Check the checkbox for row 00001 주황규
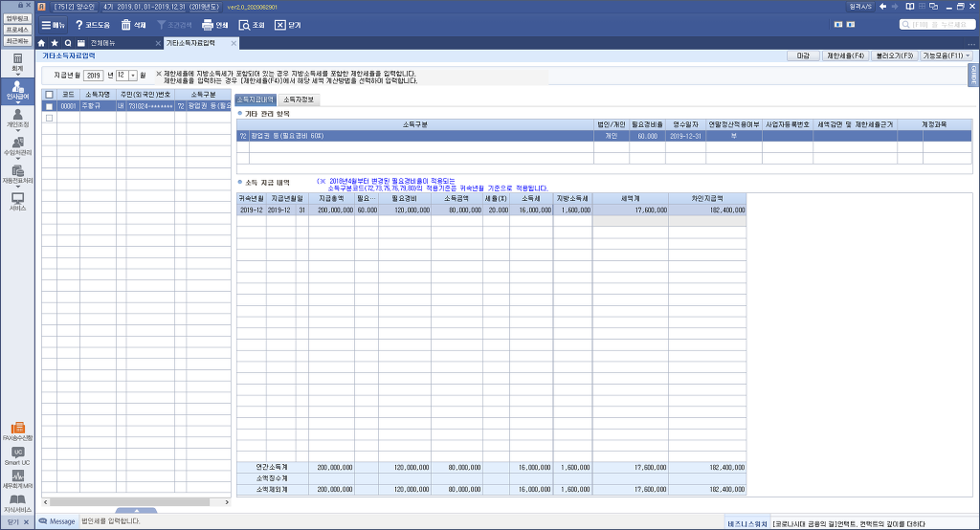Screen dimensions: 980x530 (x=50, y=106)
